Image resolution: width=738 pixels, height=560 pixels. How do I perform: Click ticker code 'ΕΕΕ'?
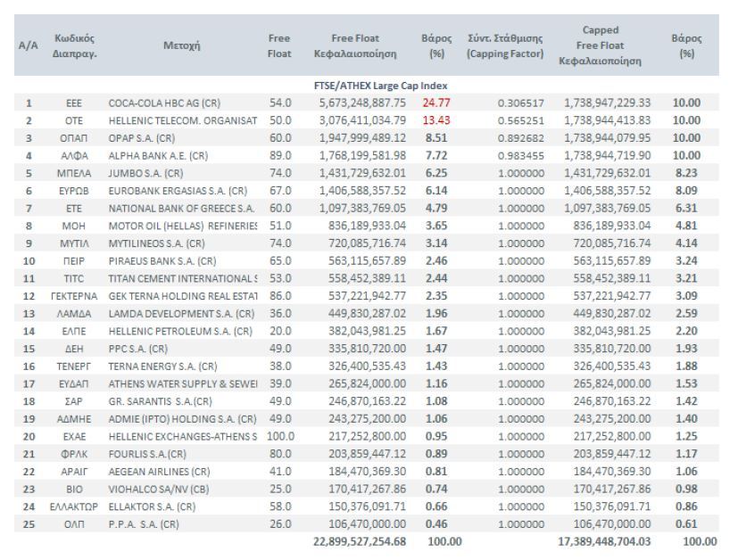pyautogui.click(x=74, y=103)
